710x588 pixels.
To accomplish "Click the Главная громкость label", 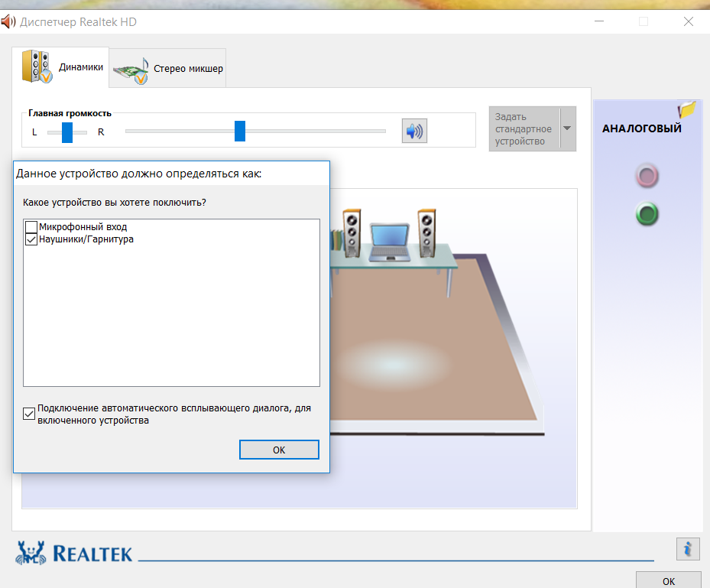I will coord(70,113).
